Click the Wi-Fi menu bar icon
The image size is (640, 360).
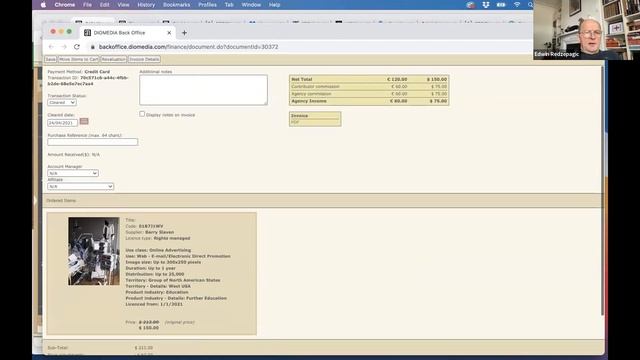pyautogui.click(x=517, y=5)
